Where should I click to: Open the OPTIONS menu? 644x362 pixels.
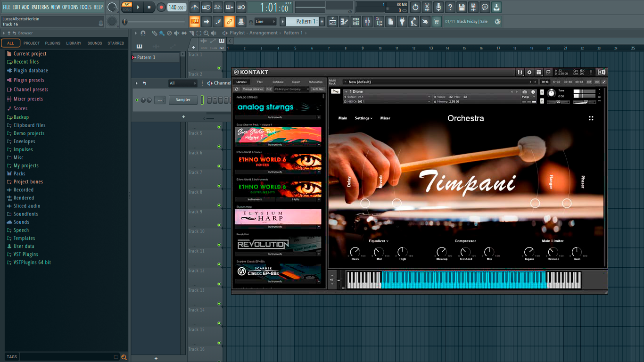[70, 7]
